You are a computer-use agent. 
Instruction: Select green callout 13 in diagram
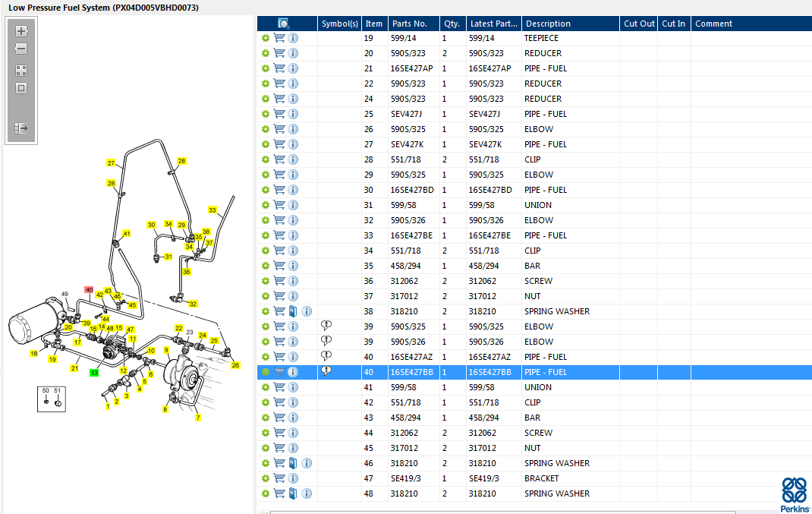point(94,373)
